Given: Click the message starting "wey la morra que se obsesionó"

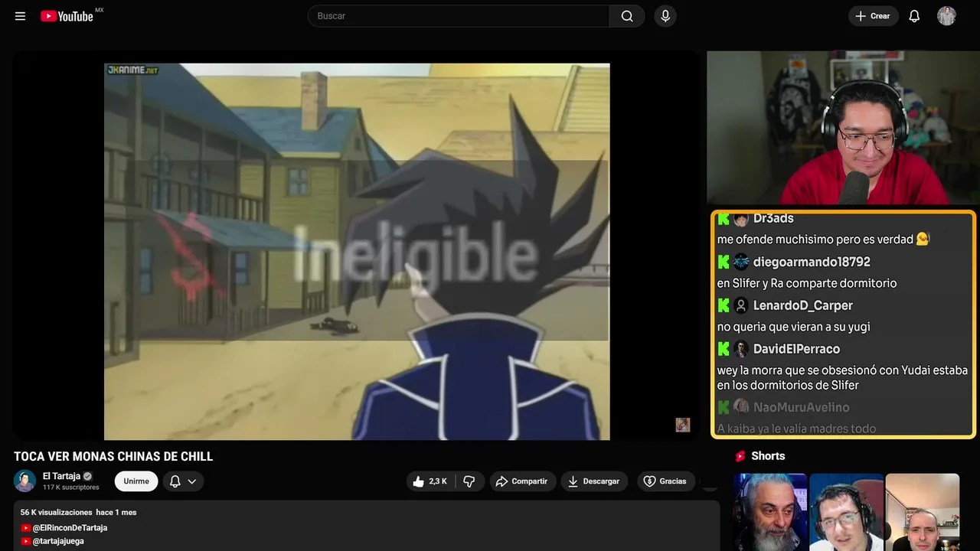Looking at the screenshot, I should pyautogui.click(x=842, y=378).
